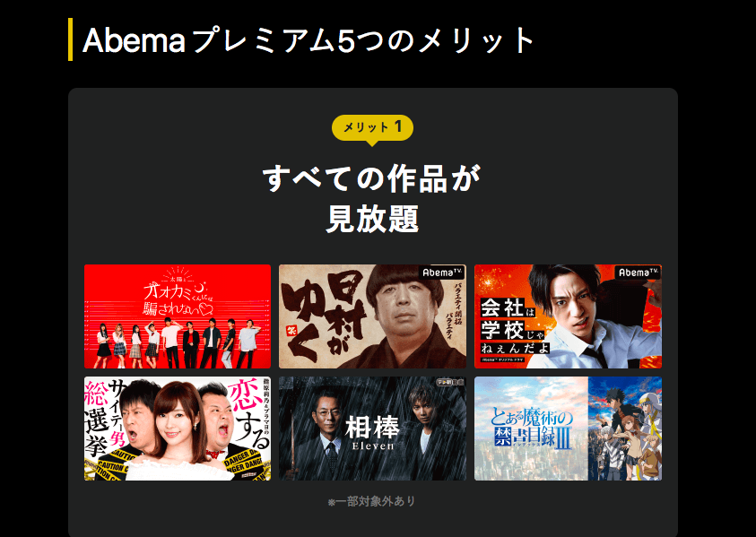756x537 pixels.
Task: Click the ※一部対象外あり footnote
Action: (372, 501)
